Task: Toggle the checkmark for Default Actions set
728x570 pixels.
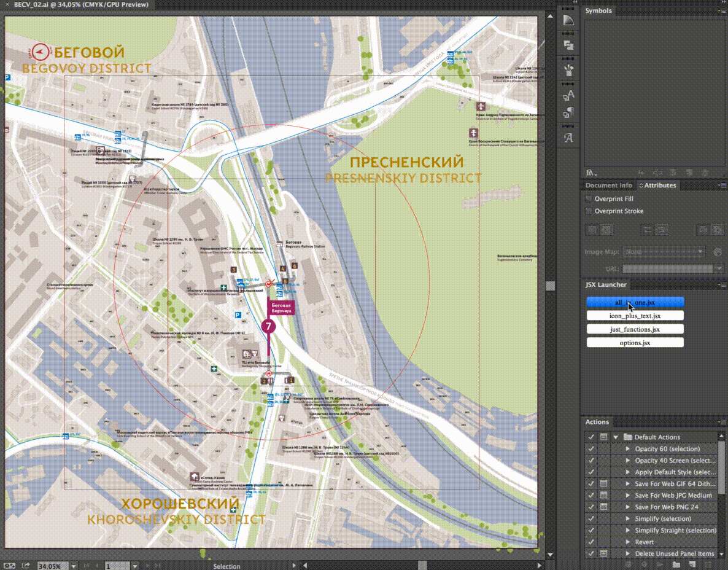Action: click(591, 437)
